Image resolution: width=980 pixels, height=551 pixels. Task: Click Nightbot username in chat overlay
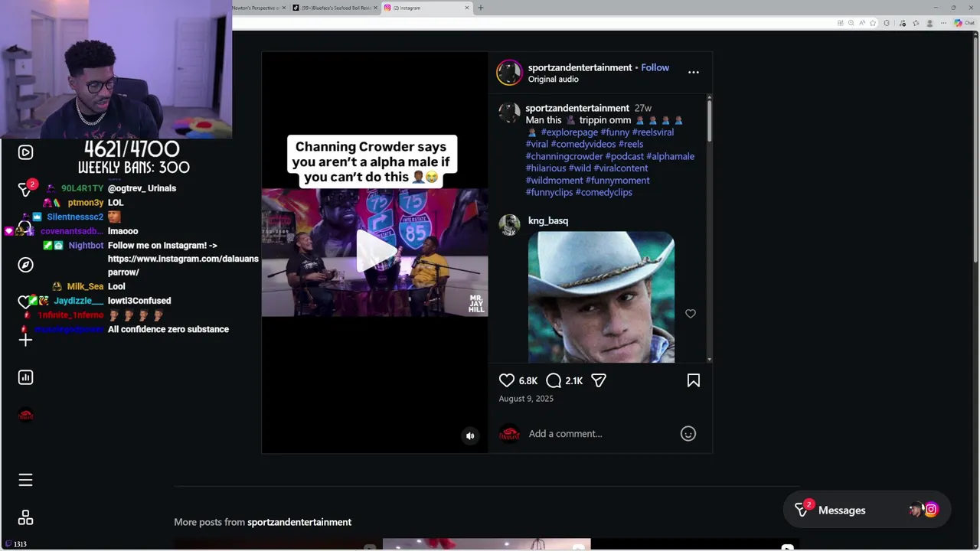pos(86,246)
